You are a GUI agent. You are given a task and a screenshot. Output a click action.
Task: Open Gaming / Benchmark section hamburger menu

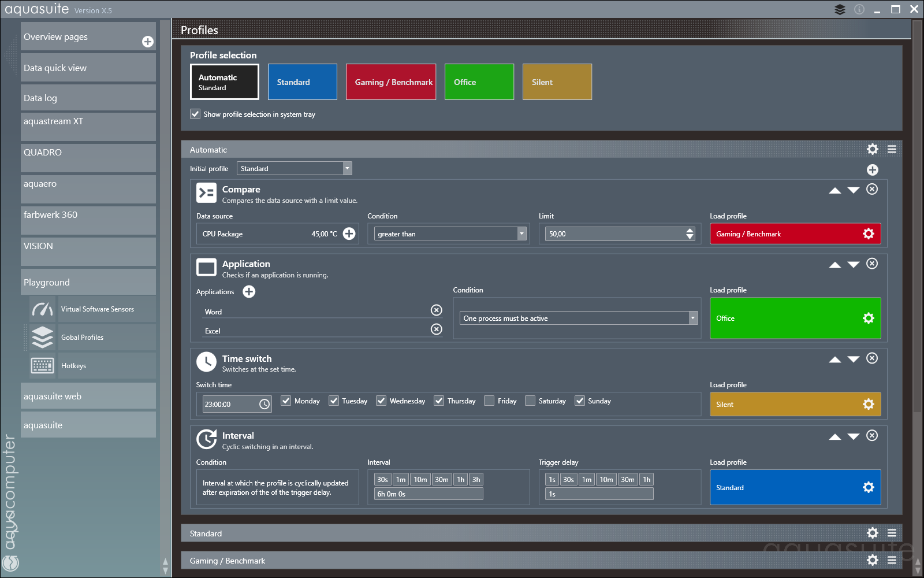[x=892, y=560]
